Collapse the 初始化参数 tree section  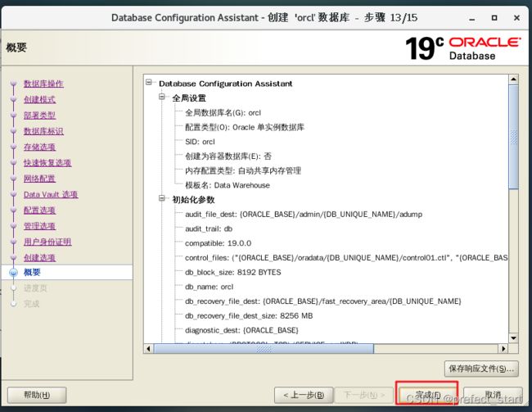[162, 198]
